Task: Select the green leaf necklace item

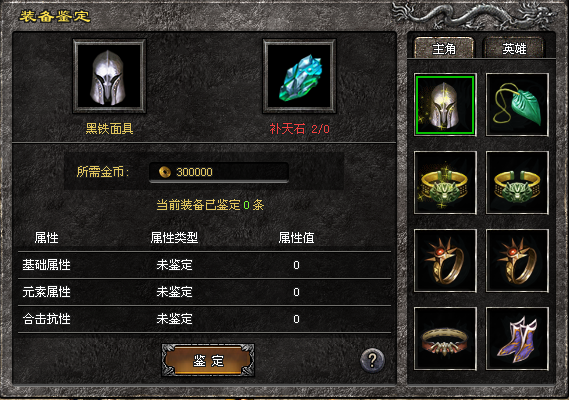Action: tap(517, 105)
